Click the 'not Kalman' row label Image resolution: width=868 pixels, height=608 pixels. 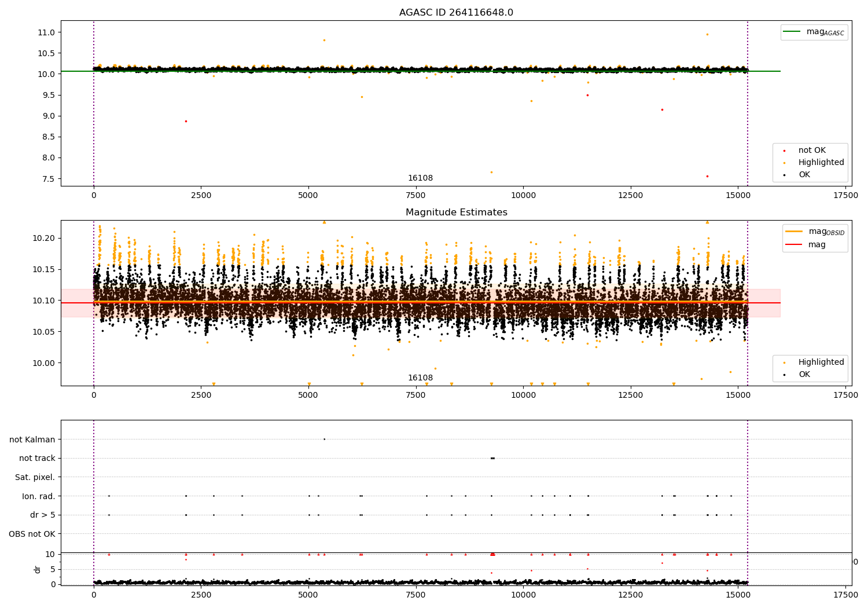pos(32,439)
